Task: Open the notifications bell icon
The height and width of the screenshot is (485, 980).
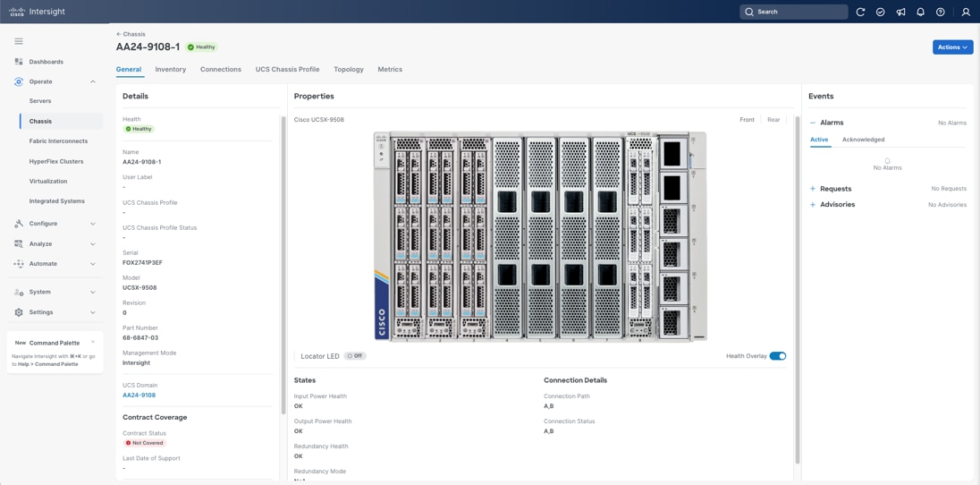Action: (920, 12)
